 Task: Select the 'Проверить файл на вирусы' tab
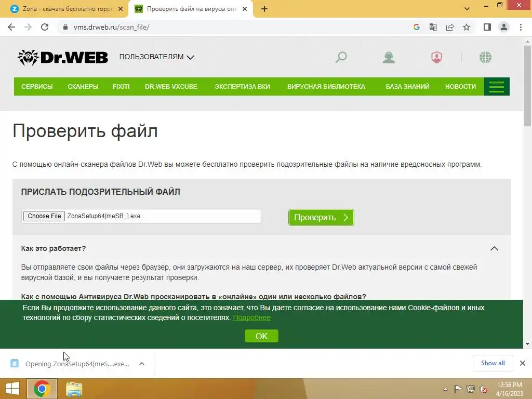point(190,9)
